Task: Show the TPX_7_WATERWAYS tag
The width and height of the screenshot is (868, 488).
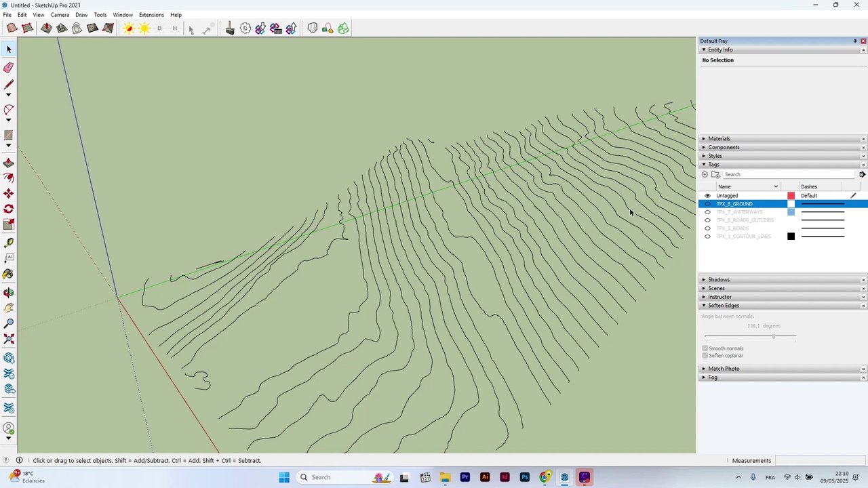Action: [707, 212]
